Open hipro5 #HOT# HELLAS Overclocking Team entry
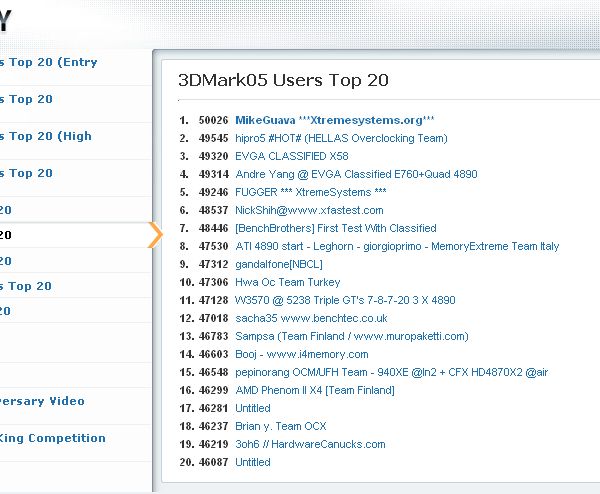The width and height of the screenshot is (600, 494). click(x=341, y=138)
